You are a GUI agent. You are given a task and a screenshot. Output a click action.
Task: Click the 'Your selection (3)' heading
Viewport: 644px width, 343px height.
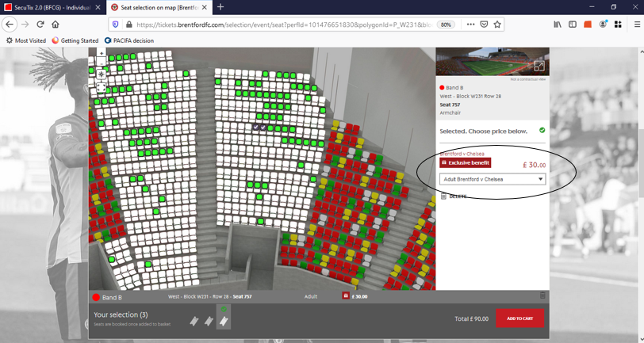[x=121, y=314]
